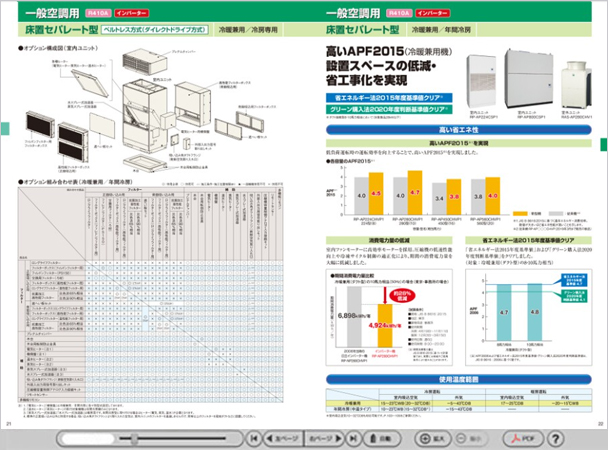Screen dimensions: 608x450
Task: Click the large gray indoor unit photo
Action: click(529, 78)
